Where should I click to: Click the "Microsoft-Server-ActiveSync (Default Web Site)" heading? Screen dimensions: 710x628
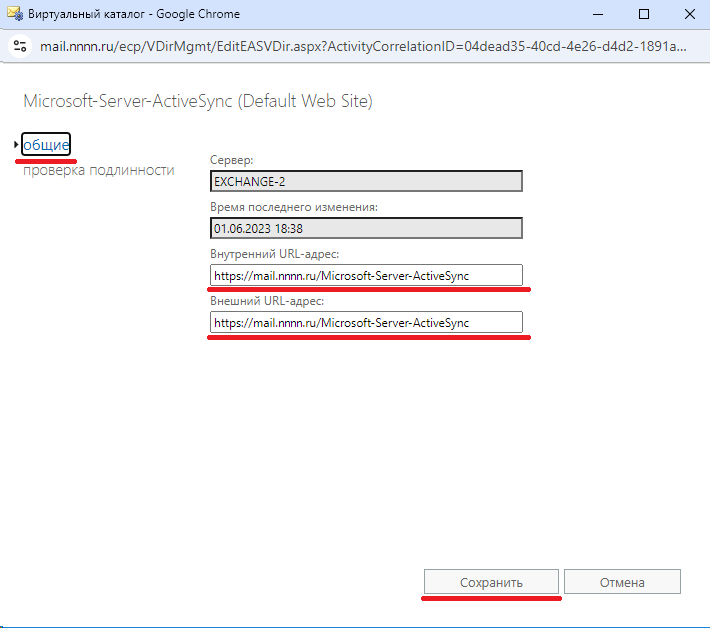[x=198, y=101]
